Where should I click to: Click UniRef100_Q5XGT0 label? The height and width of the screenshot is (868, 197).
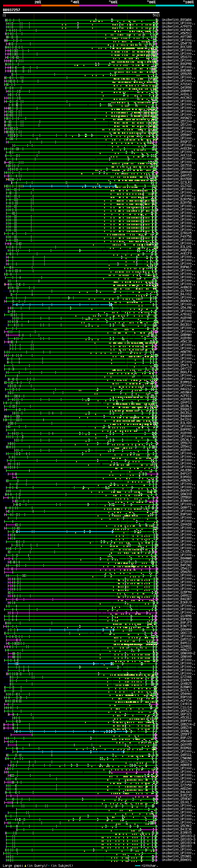coord(177,57)
